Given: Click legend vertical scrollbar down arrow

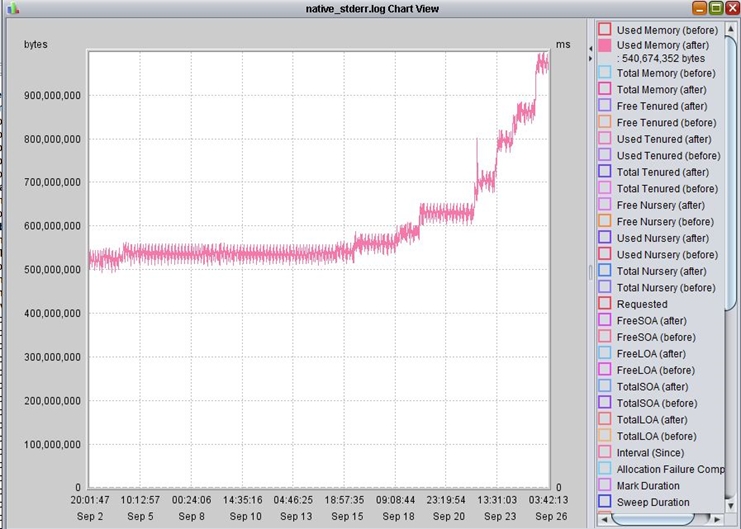Looking at the screenshot, I should click(731, 505).
